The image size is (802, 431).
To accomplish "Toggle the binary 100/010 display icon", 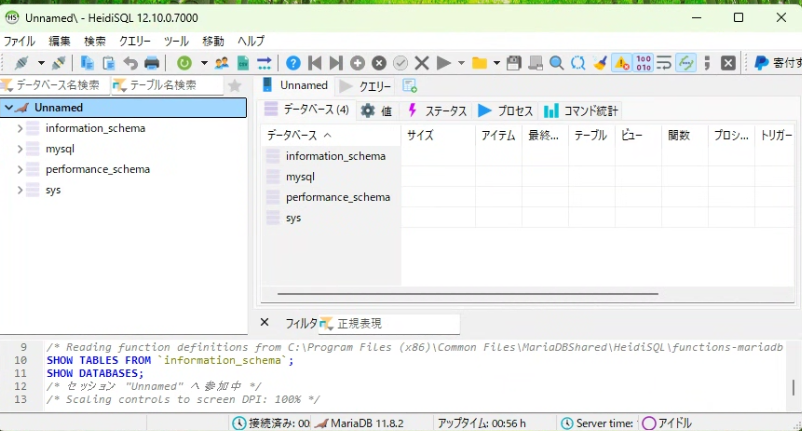I will 643,63.
